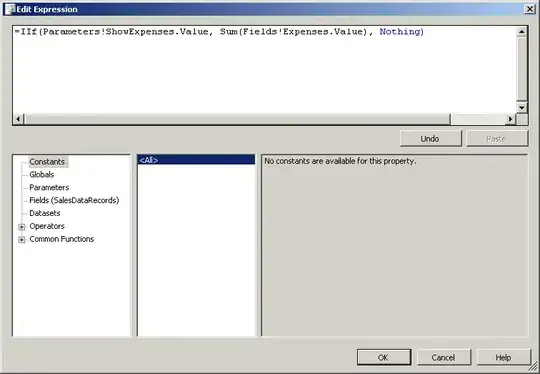This screenshot has height=374, width=540.
Task: Click the horizontal scrollbar's left arrow
Action: [18, 119]
